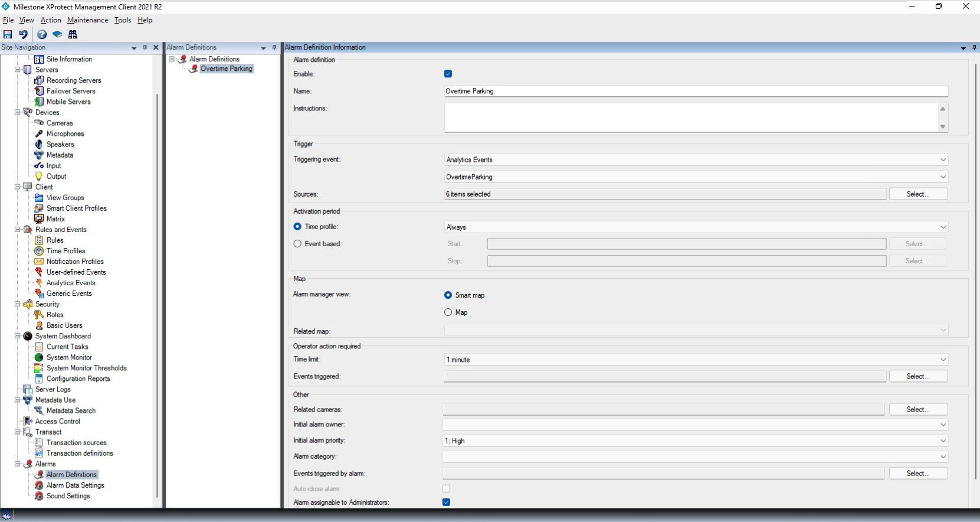Open the Analytics Events triggering event dropdown

[x=696, y=159]
